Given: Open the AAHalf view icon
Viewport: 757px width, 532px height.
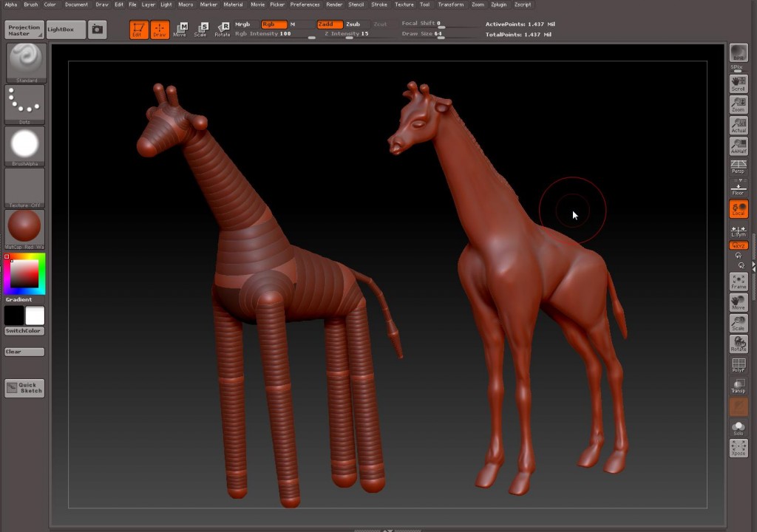Looking at the screenshot, I should point(738,146).
